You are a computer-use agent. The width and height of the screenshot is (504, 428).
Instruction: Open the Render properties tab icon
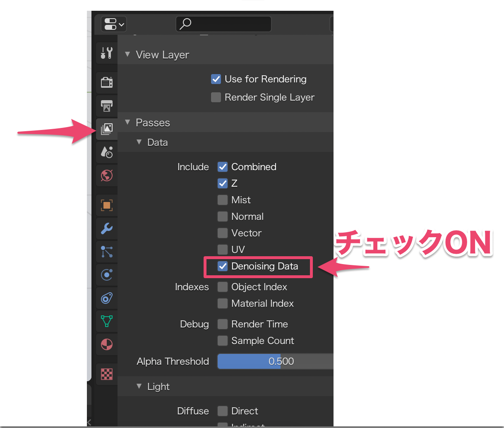pyautogui.click(x=106, y=82)
